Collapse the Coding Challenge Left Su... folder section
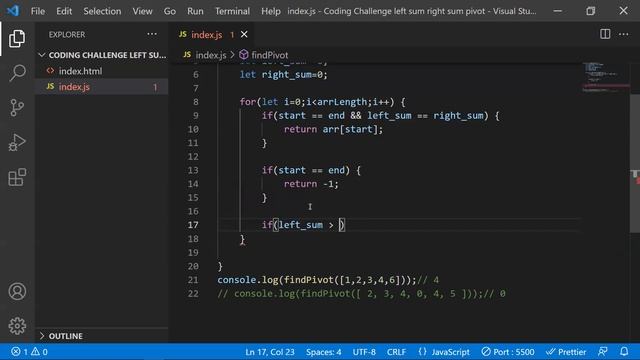The height and width of the screenshot is (360, 640). [102, 55]
